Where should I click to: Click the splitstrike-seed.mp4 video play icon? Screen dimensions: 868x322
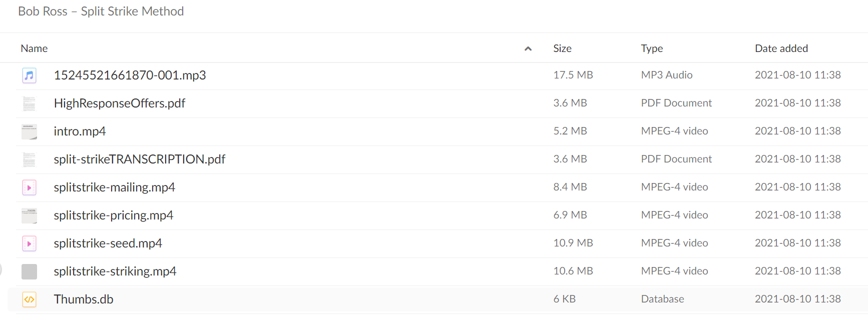pyautogui.click(x=29, y=243)
